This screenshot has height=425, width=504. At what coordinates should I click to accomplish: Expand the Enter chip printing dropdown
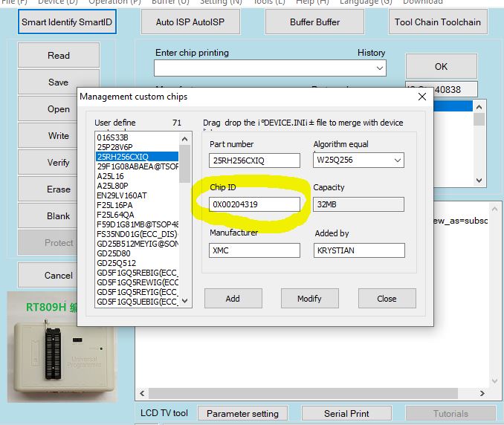pos(380,68)
